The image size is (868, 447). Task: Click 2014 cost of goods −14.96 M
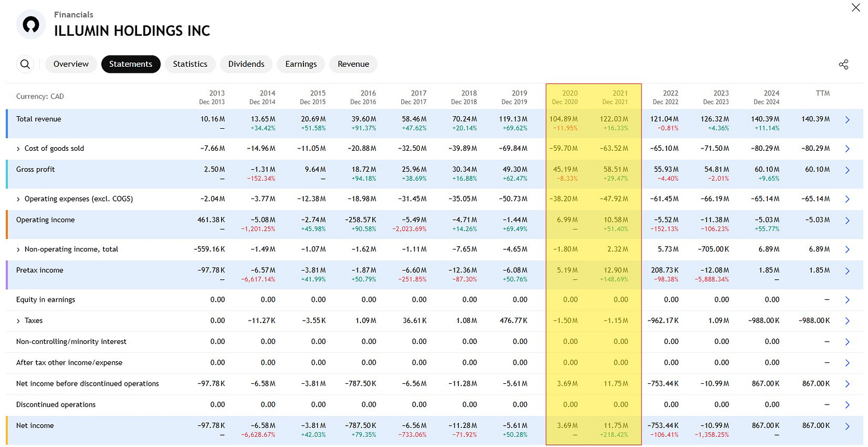(260, 148)
